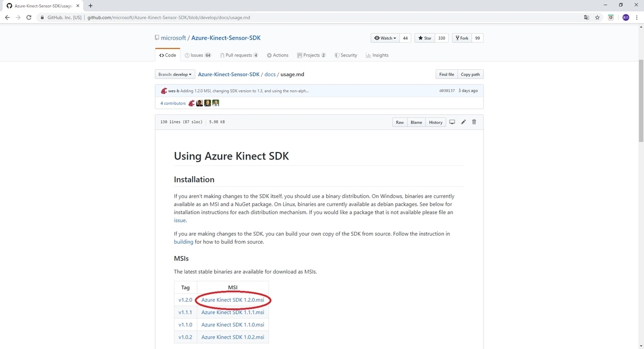Click the fourth contributor avatar
Screen dimensions: 644x349
(x=216, y=103)
